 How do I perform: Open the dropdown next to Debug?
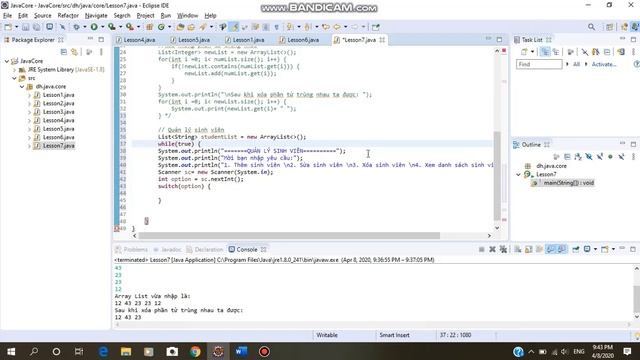click(84, 27)
